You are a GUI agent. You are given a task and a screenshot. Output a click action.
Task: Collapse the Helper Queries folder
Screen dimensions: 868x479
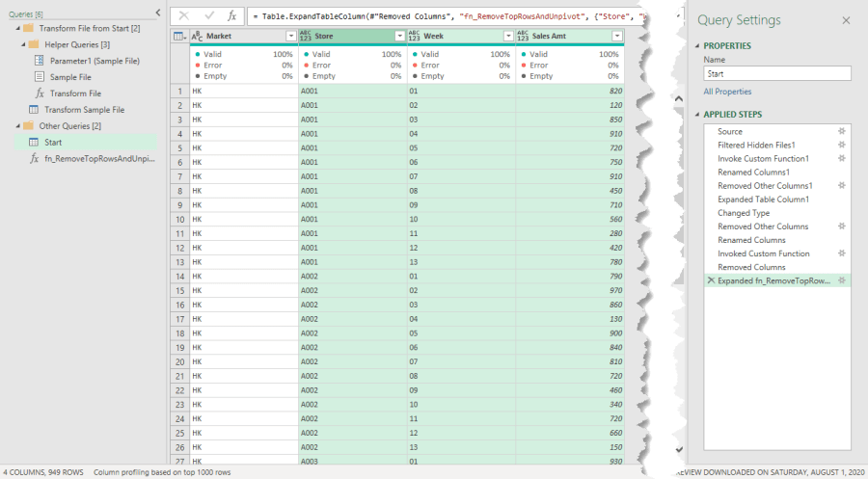pyautogui.click(x=20, y=44)
